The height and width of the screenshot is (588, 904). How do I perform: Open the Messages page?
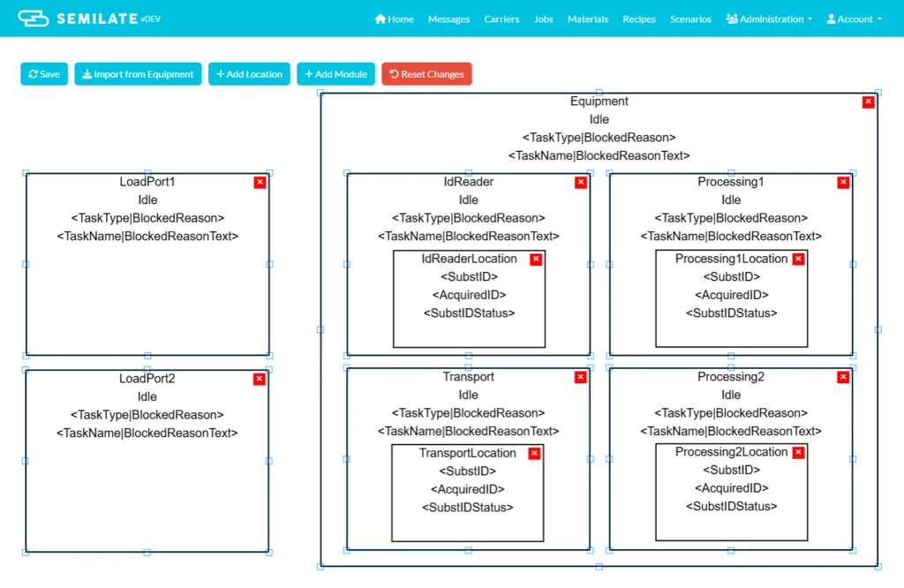448,19
